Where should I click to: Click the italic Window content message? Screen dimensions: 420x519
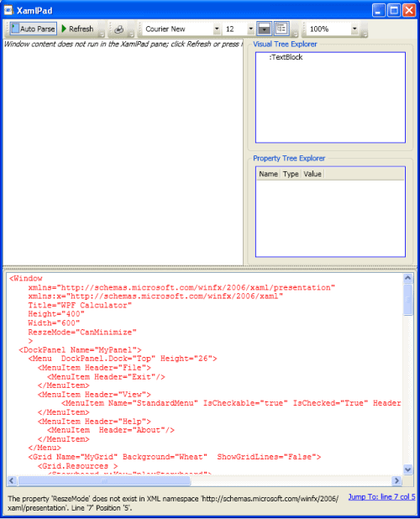click(123, 44)
